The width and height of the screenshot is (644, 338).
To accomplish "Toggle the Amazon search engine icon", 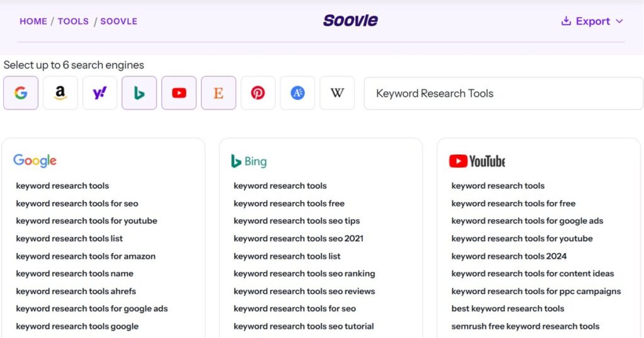I will tap(60, 93).
